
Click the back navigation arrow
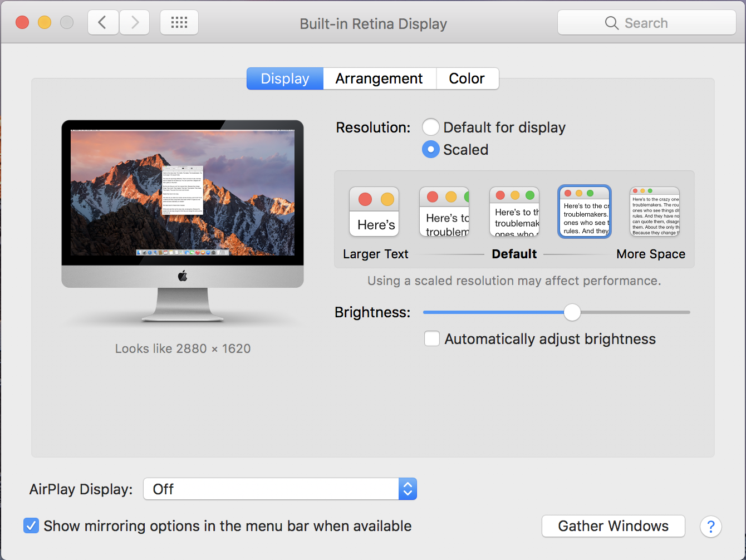click(102, 23)
